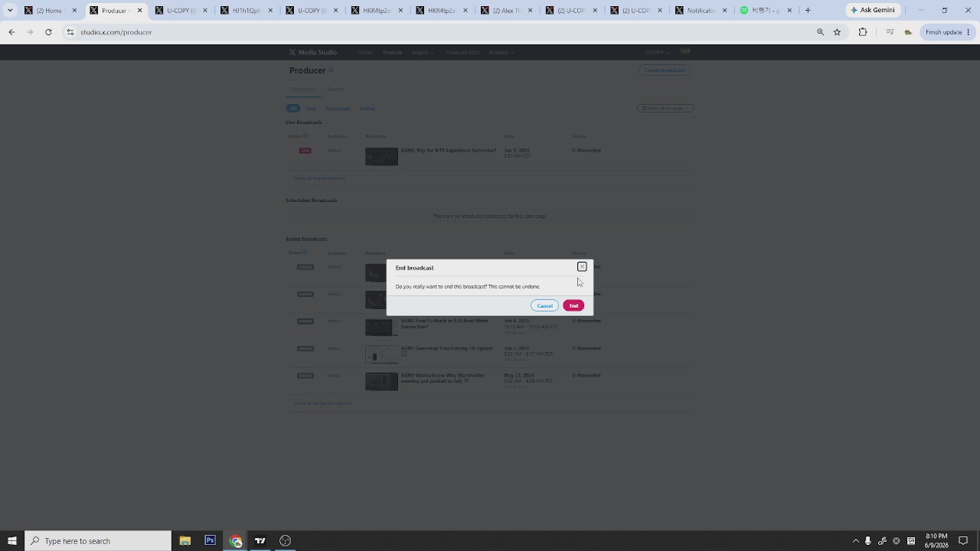Viewport: 980px width, 551px height.
Task: Open TradingView icon in the taskbar
Action: click(260, 540)
